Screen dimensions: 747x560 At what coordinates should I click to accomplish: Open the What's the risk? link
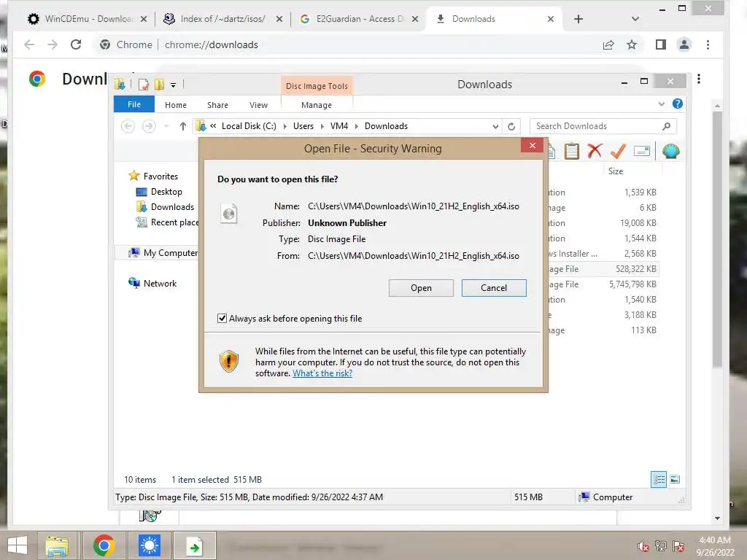point(322,373)
